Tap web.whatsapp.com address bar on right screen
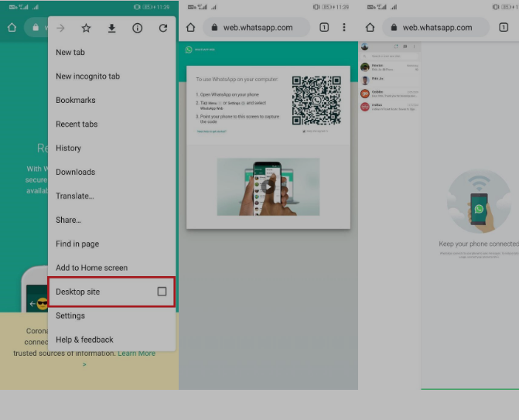This screenshot has width=519, height=420. tap(436, 28)
